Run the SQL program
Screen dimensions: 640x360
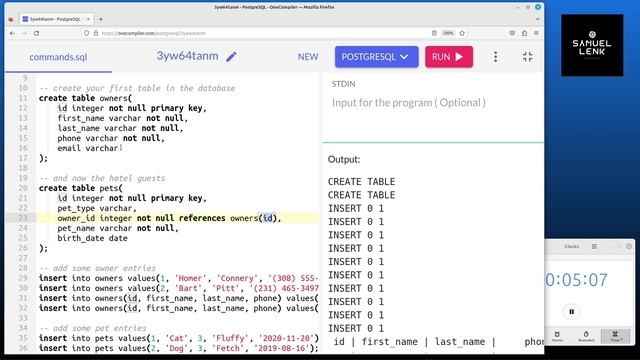[x=449, y=57]
